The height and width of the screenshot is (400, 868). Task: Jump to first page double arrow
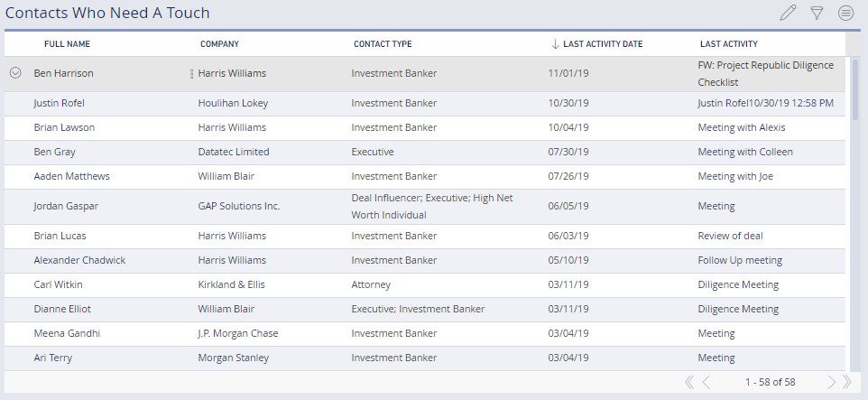click(x=689, y=382)
